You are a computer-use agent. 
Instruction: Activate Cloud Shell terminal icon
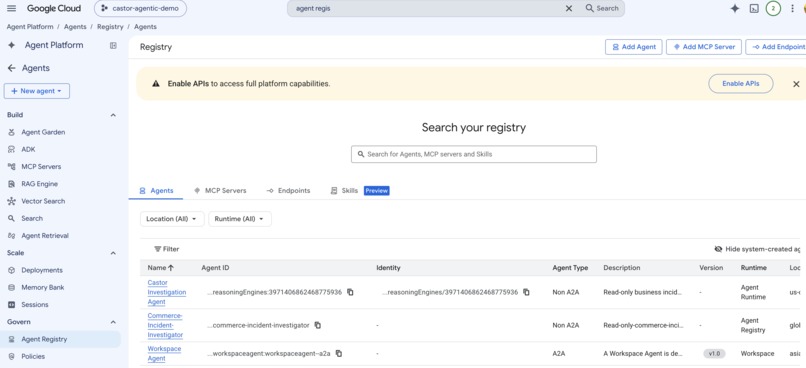coord(754,8)
